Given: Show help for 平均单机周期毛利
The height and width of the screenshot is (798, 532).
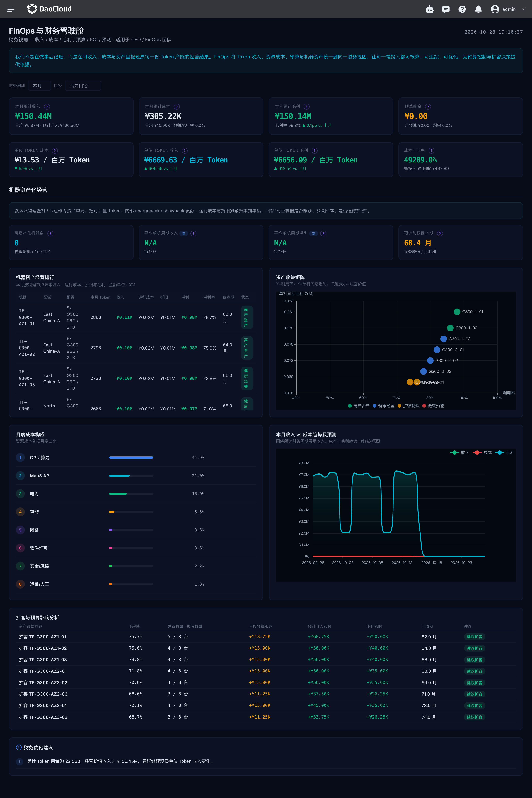Looking at the screenshot, I should click(323, 233).
